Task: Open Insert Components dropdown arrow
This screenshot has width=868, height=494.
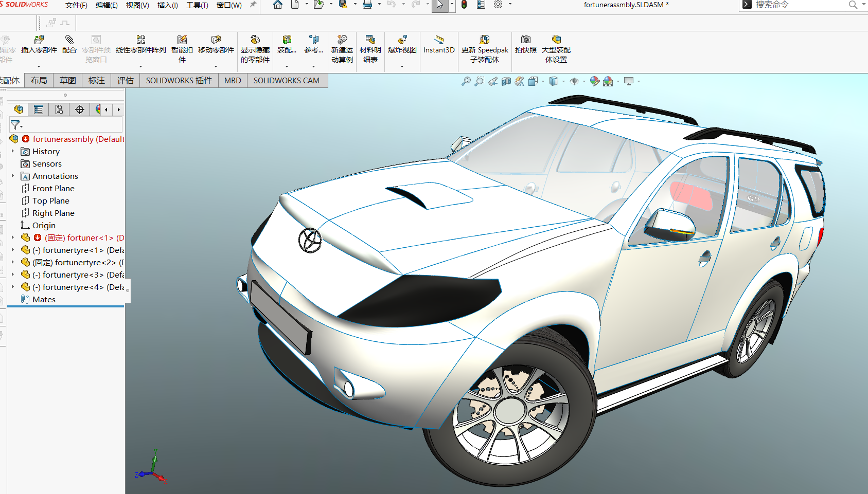Action: [x=39, y=66]
